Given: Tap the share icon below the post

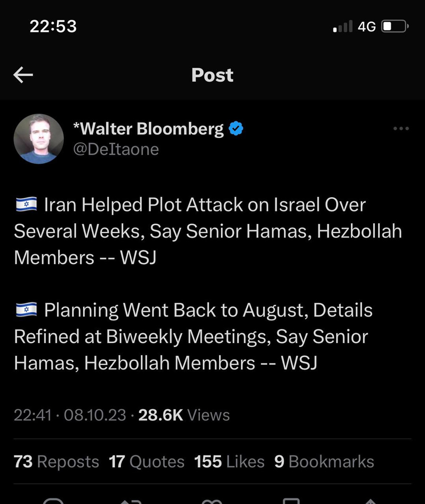Looking at the screenshot, I should (371, 500).
